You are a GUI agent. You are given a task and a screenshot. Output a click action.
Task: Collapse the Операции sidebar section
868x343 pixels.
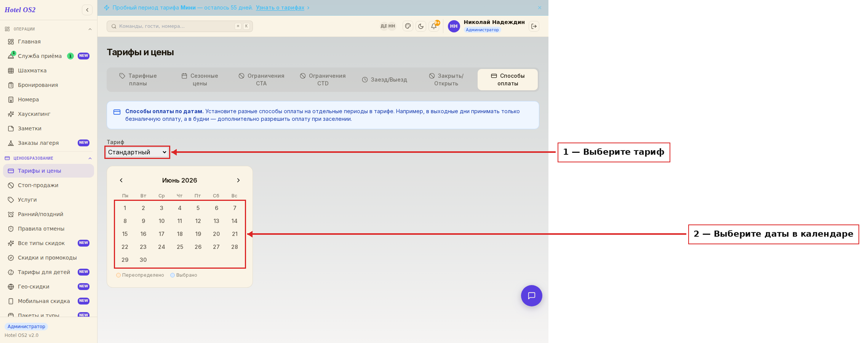pos(90,29)
